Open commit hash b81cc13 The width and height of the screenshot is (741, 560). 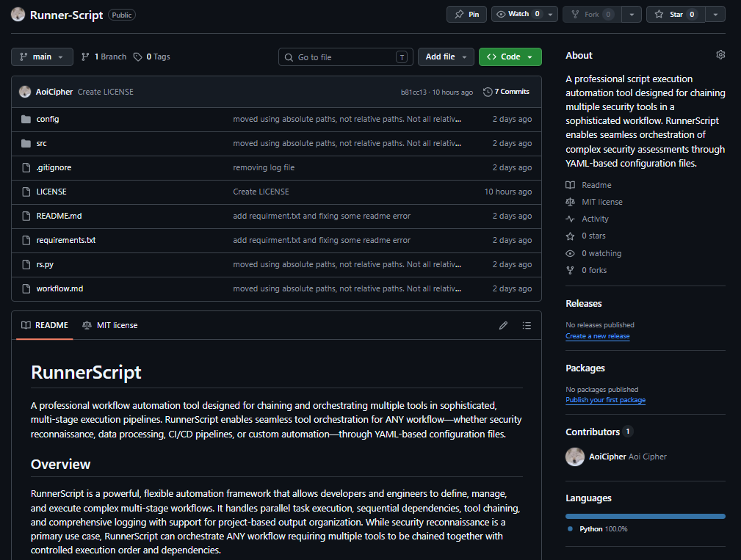413,92
